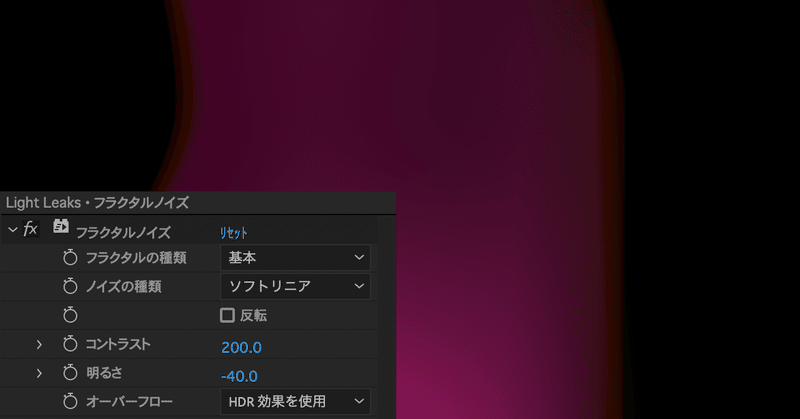800x419 pixels.
Task: Enable stopwatch for フラクタルの種類
Action: 70,258
